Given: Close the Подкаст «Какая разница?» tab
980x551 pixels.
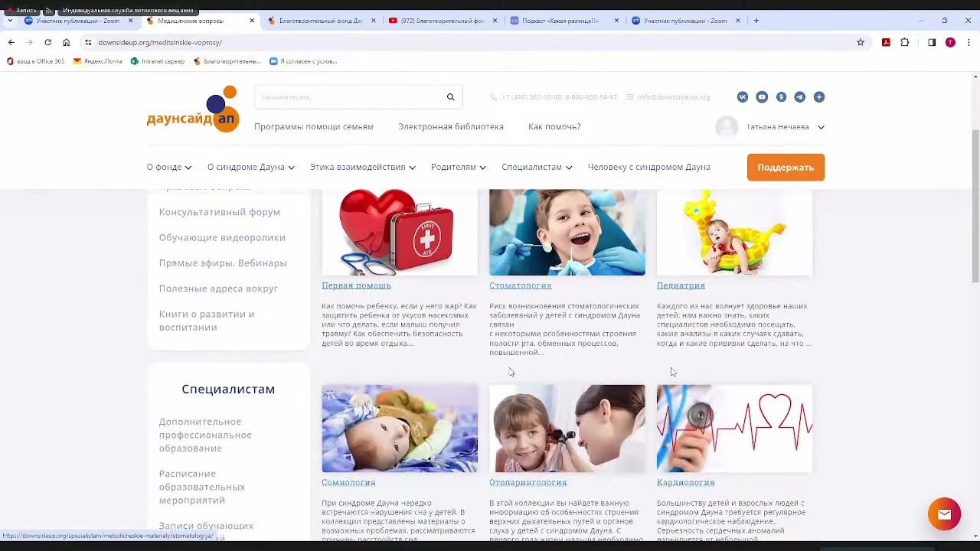Looking at the screenshot, I should pyautogui.click(x=616, y=21).
